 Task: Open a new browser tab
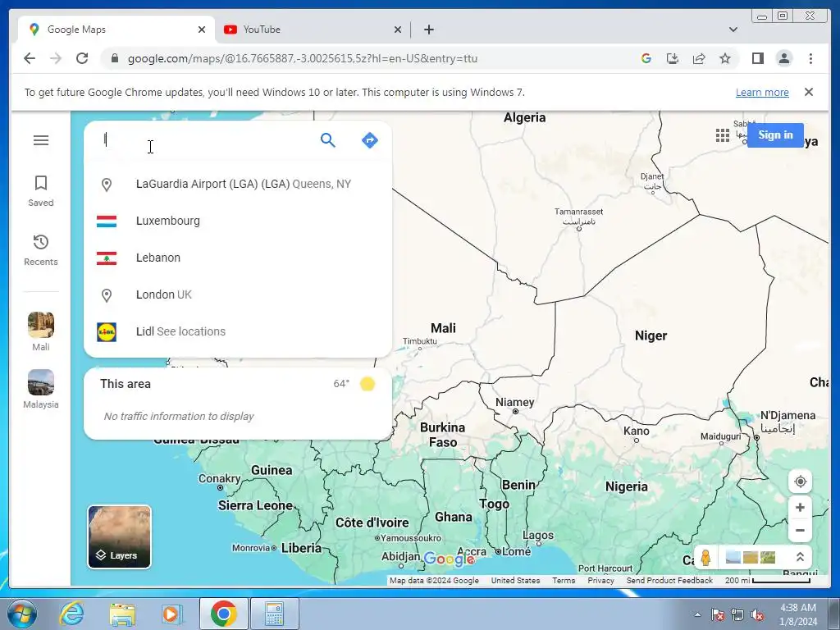(428, 30)
